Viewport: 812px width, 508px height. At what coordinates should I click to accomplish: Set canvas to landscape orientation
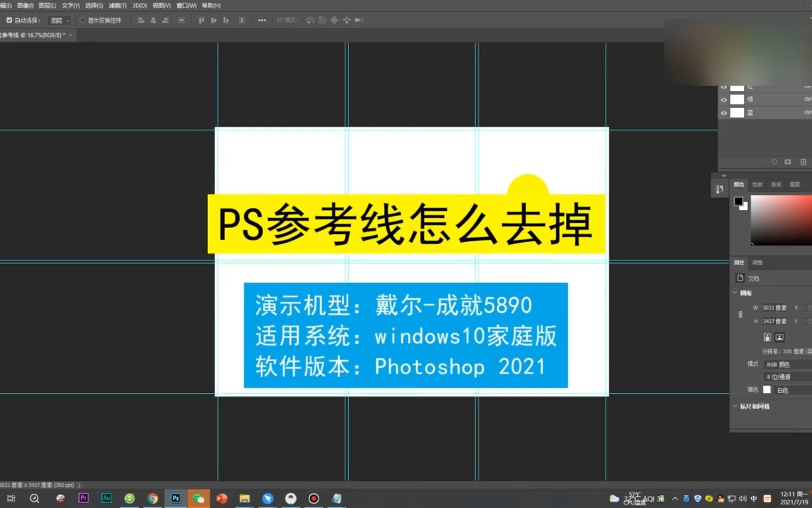780,337
